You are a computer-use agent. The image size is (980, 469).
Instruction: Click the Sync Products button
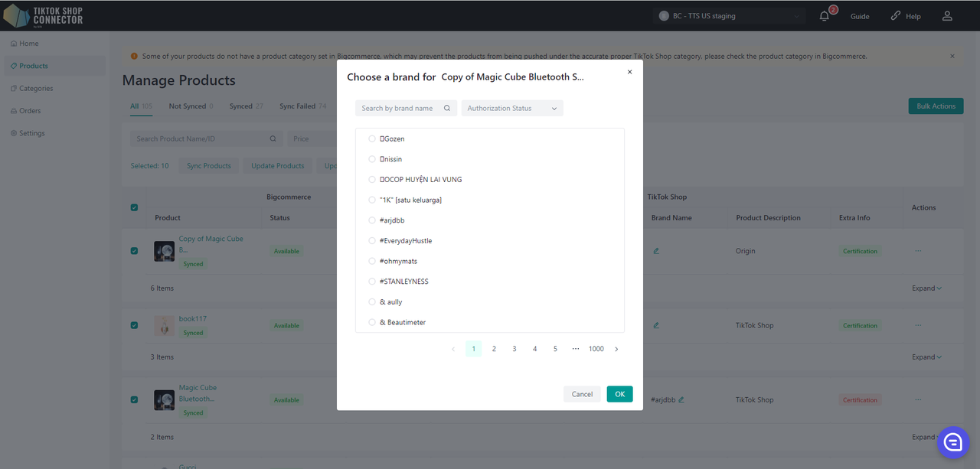[209, 166]
